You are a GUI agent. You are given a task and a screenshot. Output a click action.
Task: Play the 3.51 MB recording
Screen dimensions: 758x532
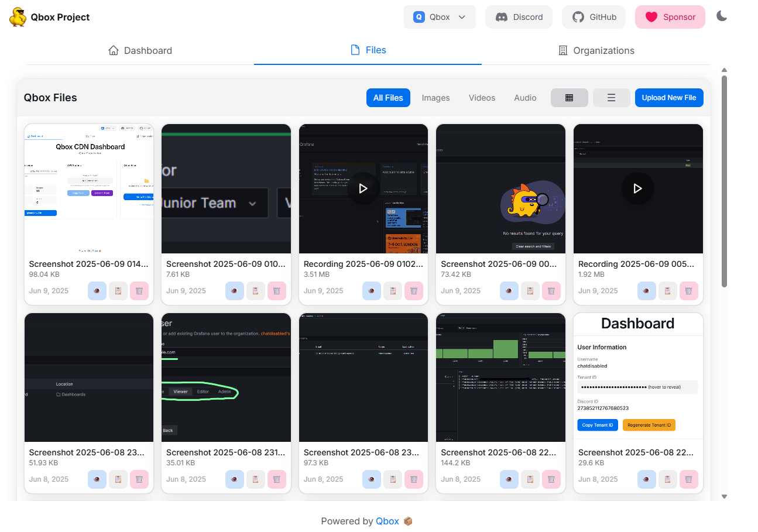[x=363, y=188]
